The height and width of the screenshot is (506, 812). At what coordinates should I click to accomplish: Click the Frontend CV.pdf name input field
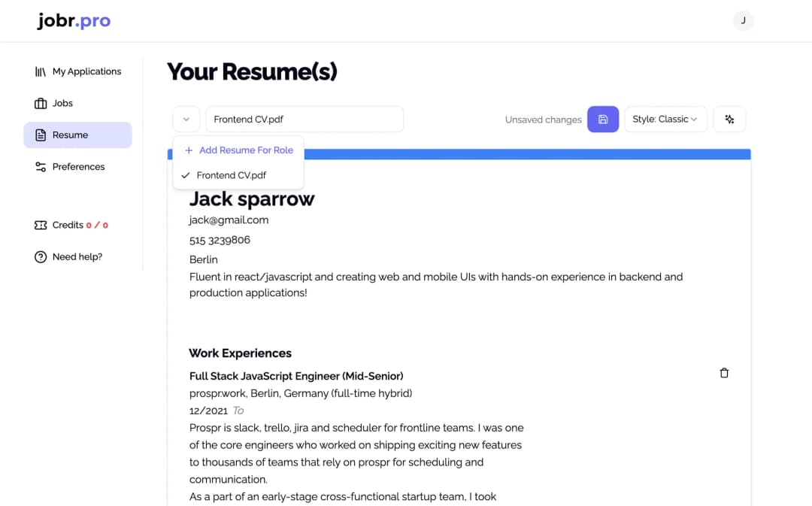304,119
